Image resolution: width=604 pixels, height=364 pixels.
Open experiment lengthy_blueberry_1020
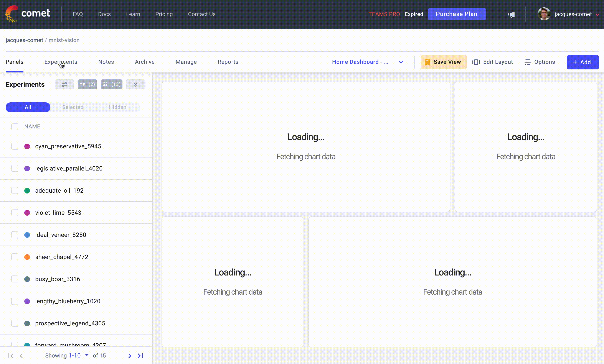click(x=68, y=301)
